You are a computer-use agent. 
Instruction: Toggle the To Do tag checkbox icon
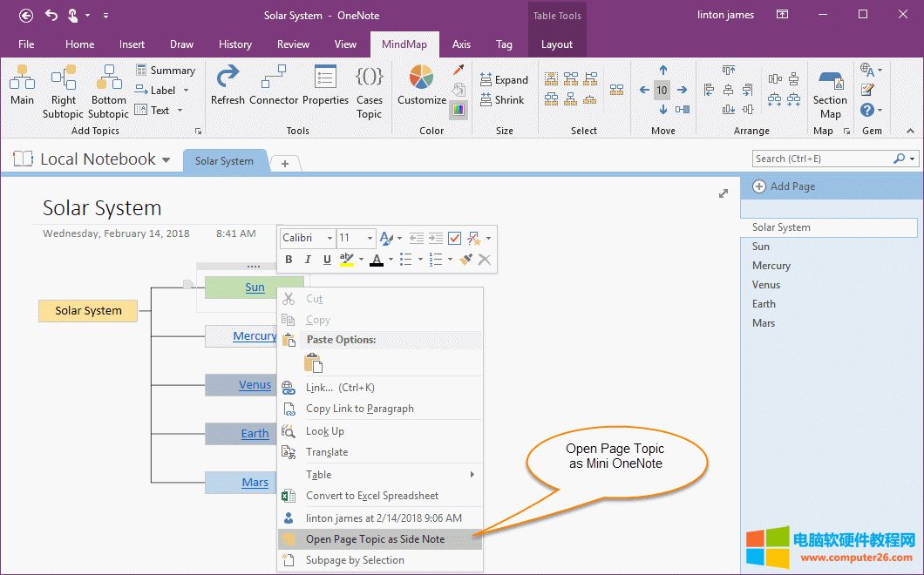[x=454, y=237]
